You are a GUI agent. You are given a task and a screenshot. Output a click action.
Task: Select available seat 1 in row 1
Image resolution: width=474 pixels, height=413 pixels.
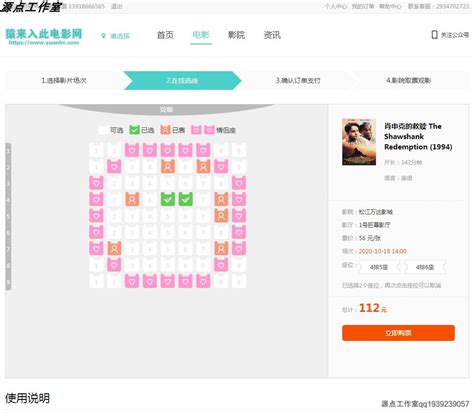click(96, 150)
